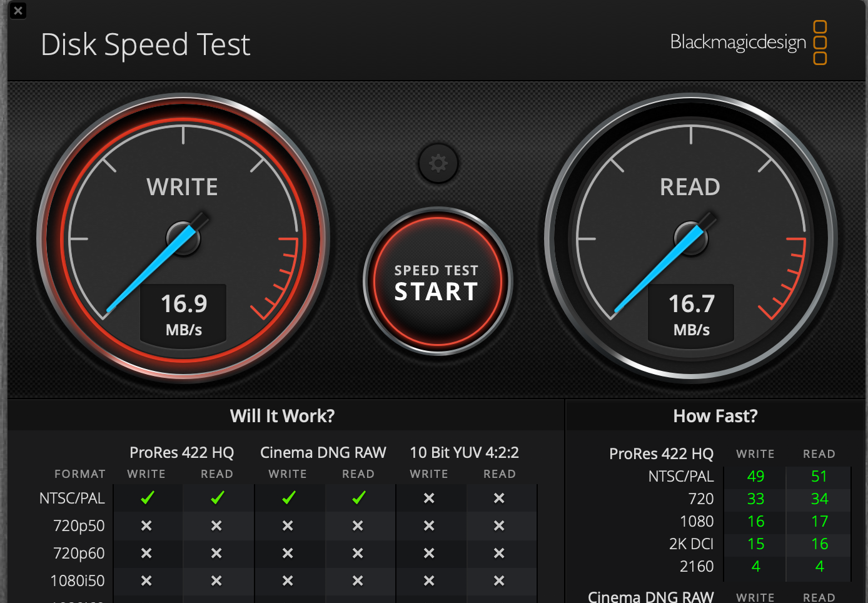Click the 720p60 ProRes 422 HQ read cross
The image size is (868, 603).
click(x=216, y=554)
